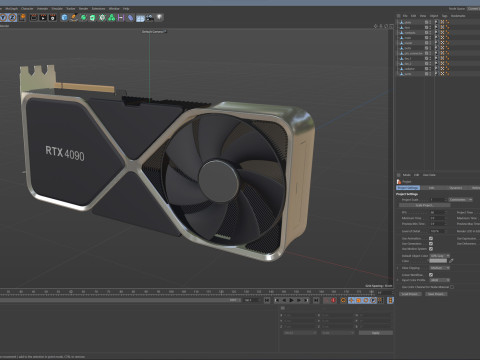This screenshot has width=480, height=360.
Task: Open the View Clipping dropdown
Action: pos(439,268)
